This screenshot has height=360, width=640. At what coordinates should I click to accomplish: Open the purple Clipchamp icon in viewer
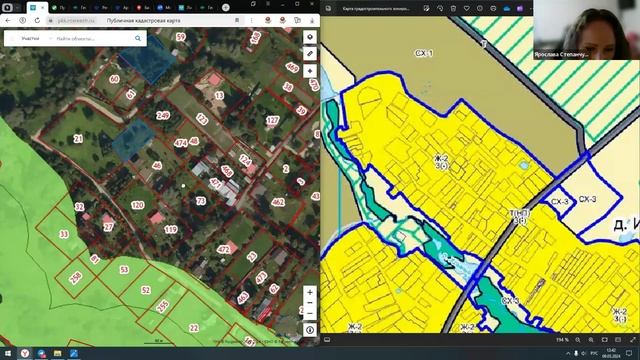(x=520, y=8)
